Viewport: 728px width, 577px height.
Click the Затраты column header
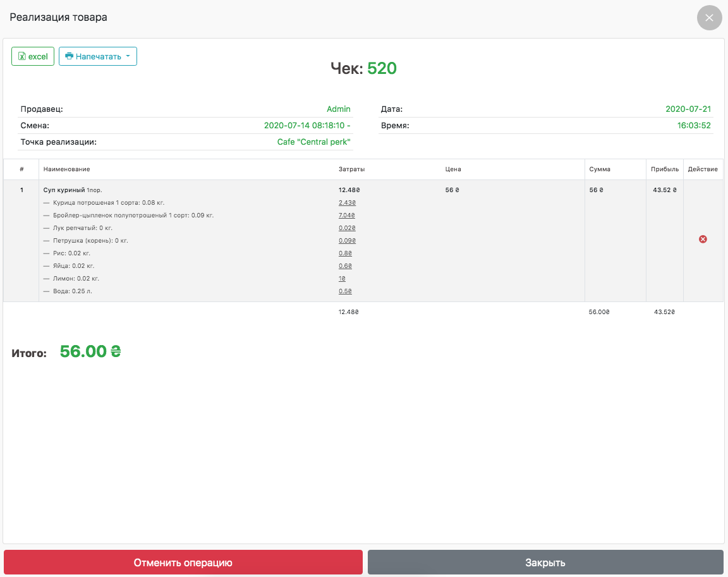click(352, 169)
